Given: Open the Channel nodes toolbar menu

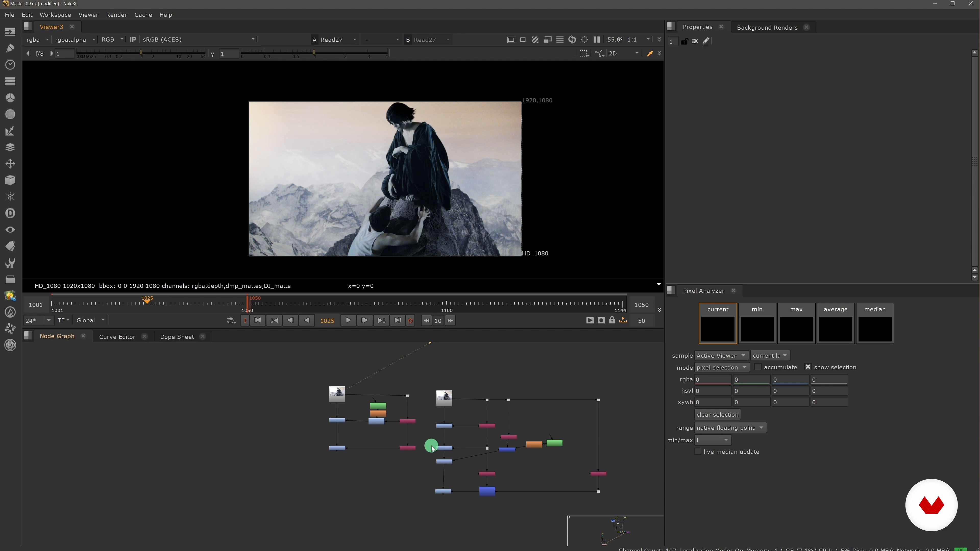Looking at the screenshot, I should pyautogui.click(x=10, y=81).
